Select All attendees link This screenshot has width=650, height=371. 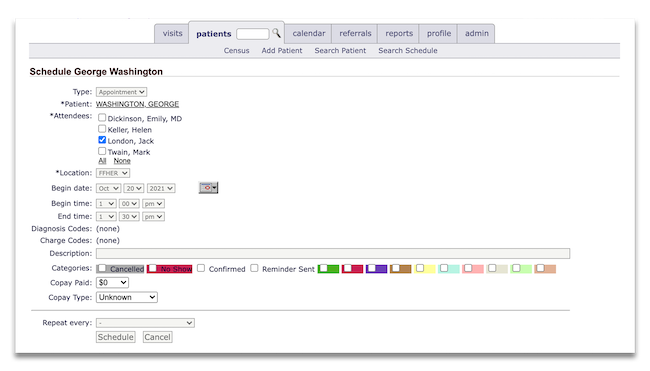click(x=102, y=161)
